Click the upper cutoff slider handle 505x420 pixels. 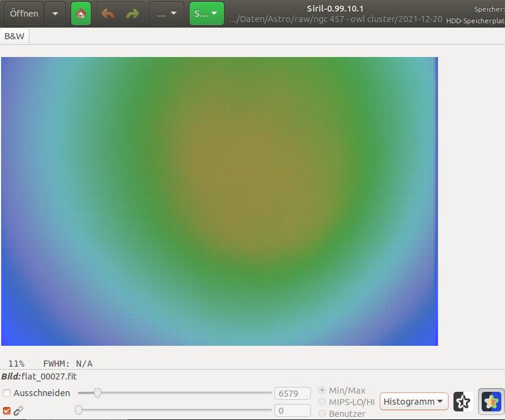(98, 392)
